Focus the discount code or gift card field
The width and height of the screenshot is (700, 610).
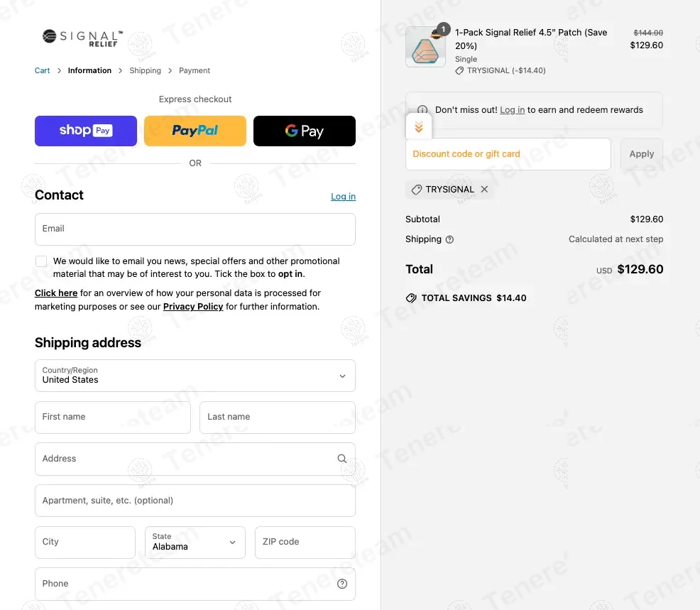click(x=508, y=154)
